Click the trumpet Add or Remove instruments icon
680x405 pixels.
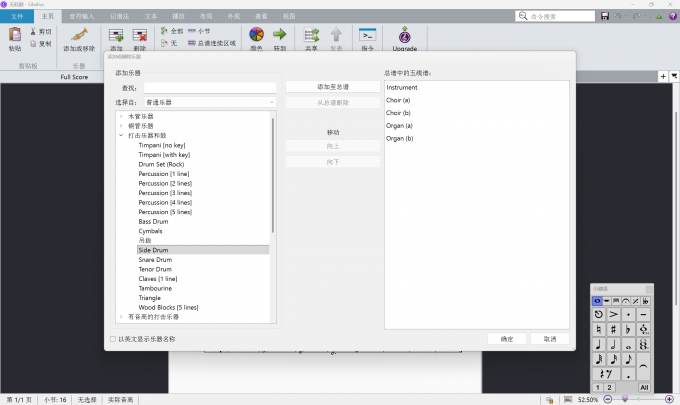click(x=79, y=34)
